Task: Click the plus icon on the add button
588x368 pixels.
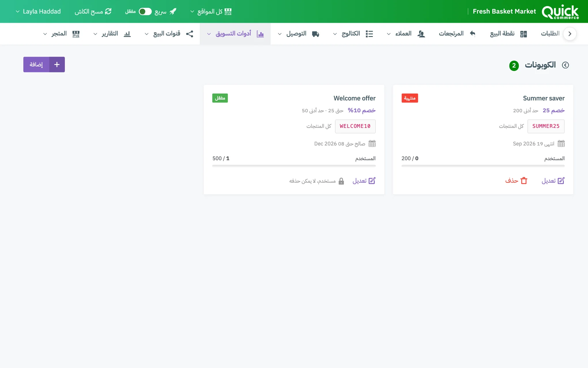Action: 57,64
